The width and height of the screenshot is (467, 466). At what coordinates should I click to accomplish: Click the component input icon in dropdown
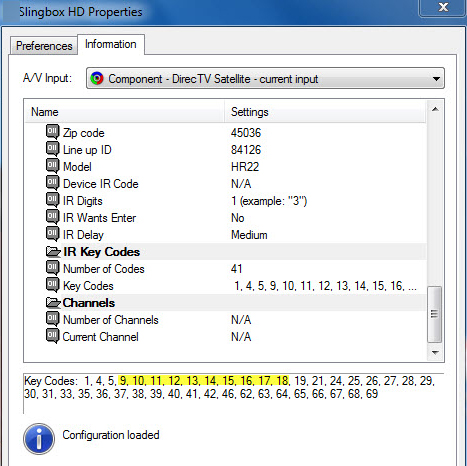pos(97,79)
